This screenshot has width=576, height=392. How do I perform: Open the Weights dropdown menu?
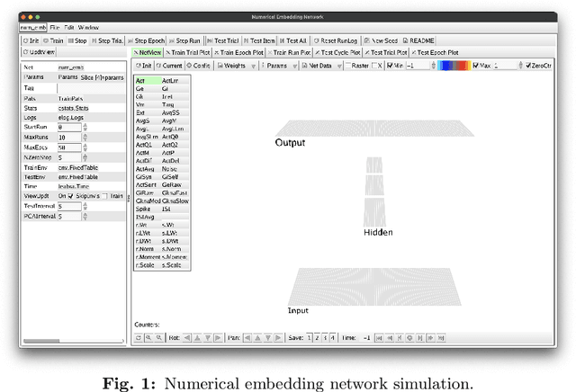click(x=236, y=66)
